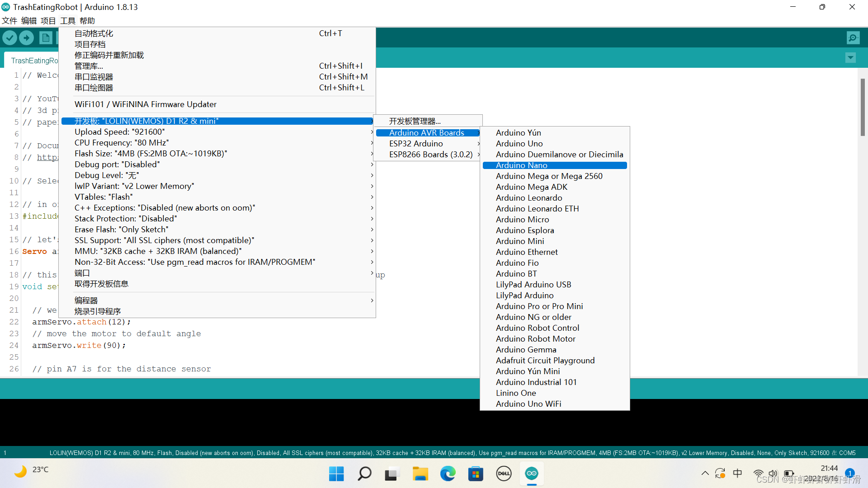Click the weather widget showing 23°C
The height and width of the screenshot is (488, 868).
click(x=31, y=471)
